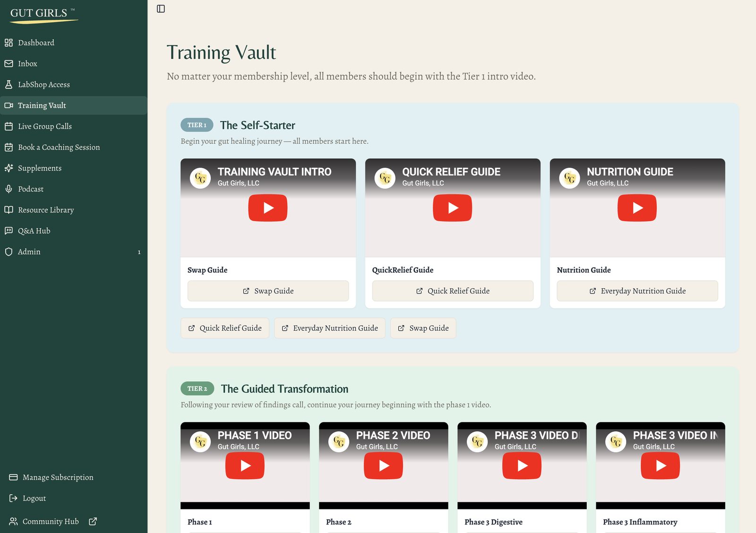The image size is (756, 533).
Task: Go to Inbox in sidebar
Action: click(x=74, y=63)
